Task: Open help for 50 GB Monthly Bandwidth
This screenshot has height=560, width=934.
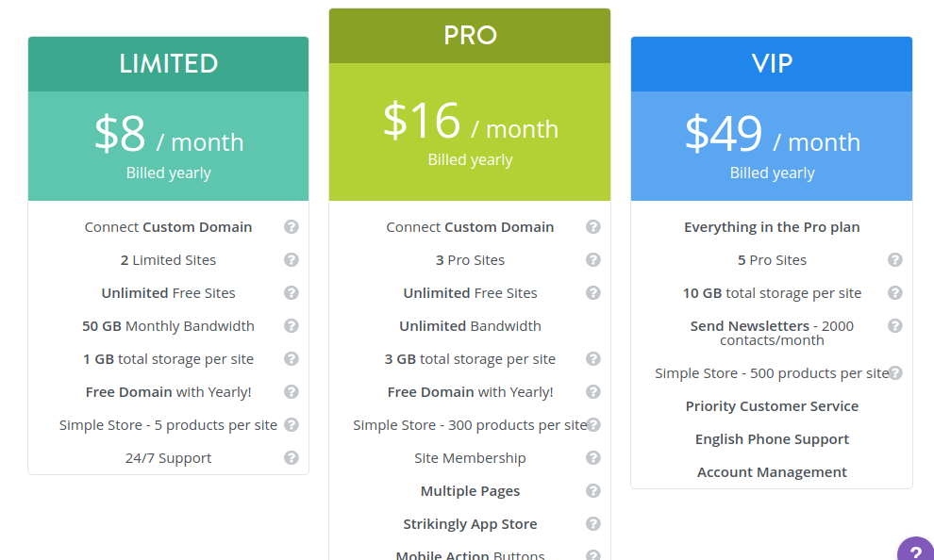Action: [292, 326]
